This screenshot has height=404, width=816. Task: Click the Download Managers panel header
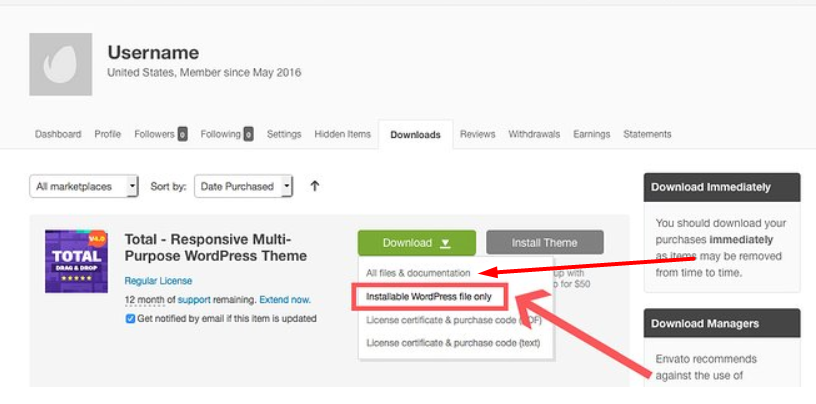coord(722,323)
